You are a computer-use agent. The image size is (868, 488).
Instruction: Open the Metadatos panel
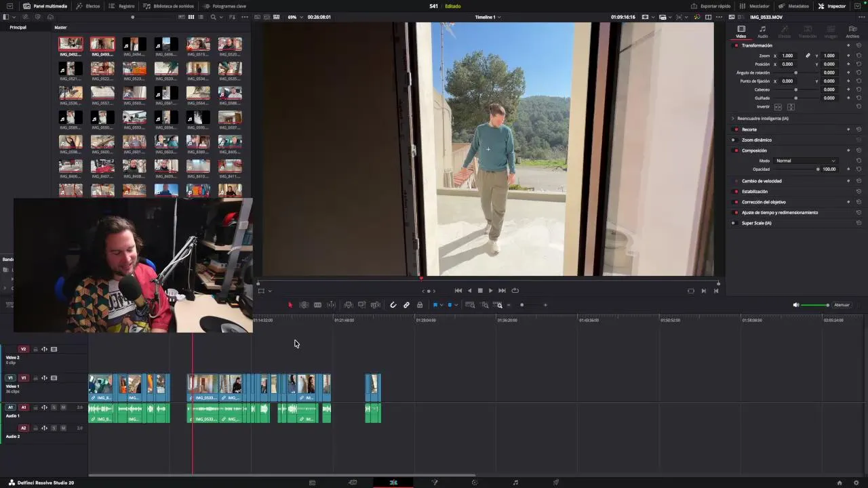pos(793,6)
